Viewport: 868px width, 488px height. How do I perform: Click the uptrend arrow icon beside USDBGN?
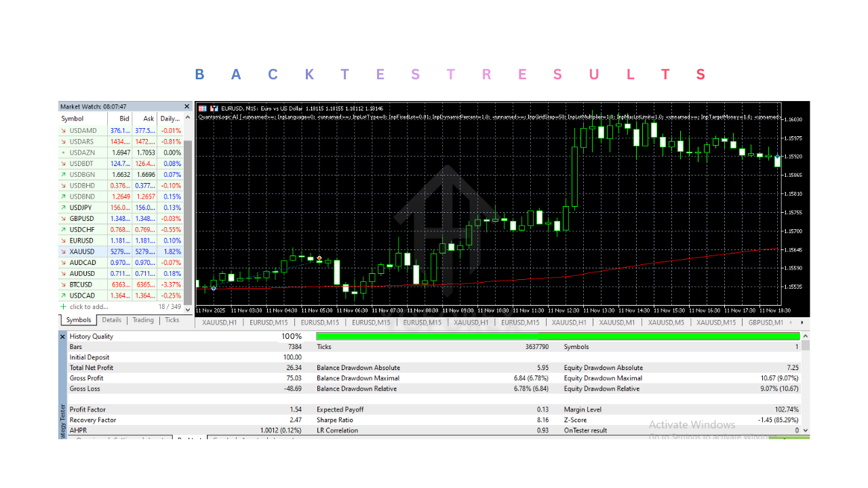pos(65,174)
